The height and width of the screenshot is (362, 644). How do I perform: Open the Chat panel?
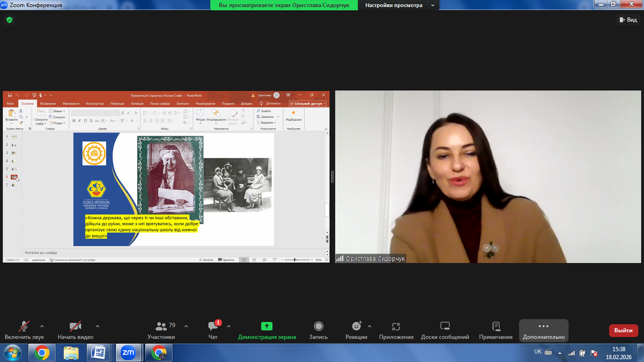tap(213, 330)
